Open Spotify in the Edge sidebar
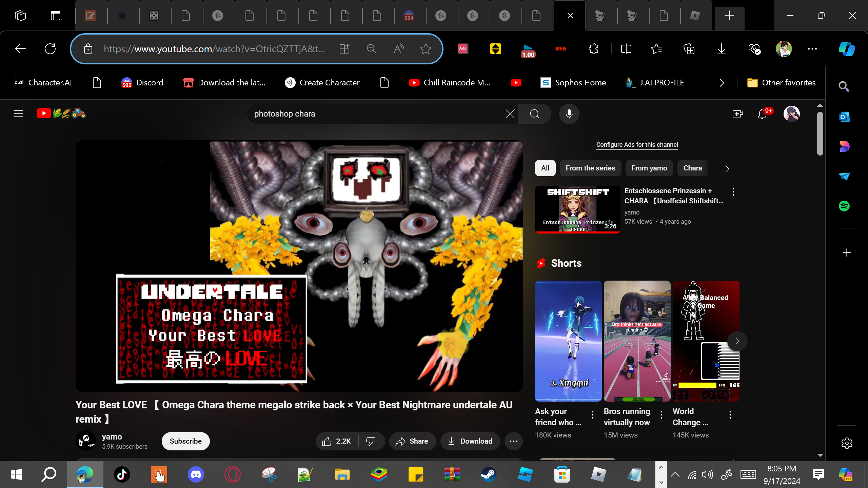This screenshot has height=488, width=868. pyautogui.click(x=844, y=206)
